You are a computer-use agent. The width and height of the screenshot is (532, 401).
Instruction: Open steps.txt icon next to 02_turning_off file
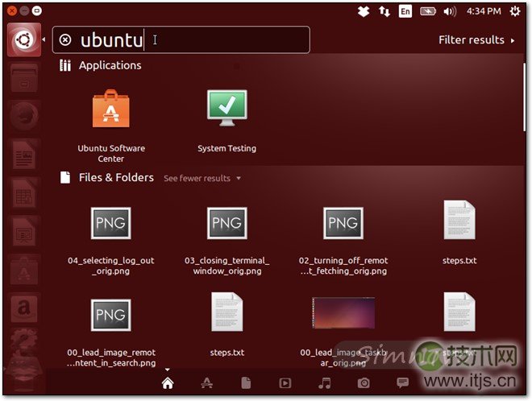[x=459, y=220]
